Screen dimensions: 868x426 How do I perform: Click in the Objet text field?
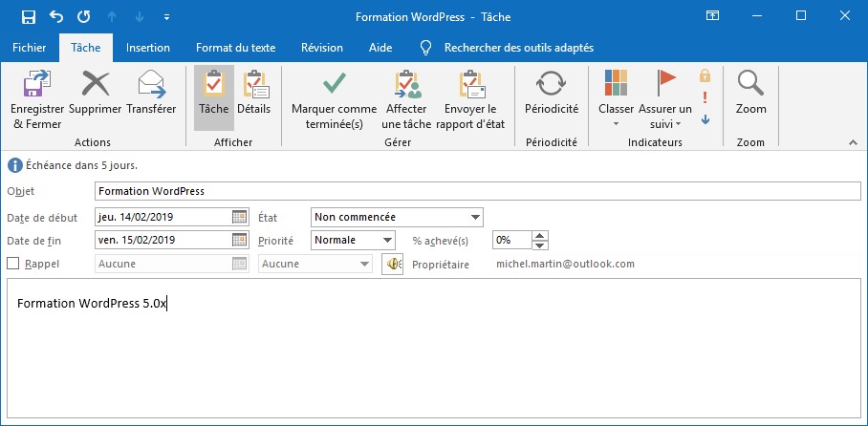click(478, 191)
